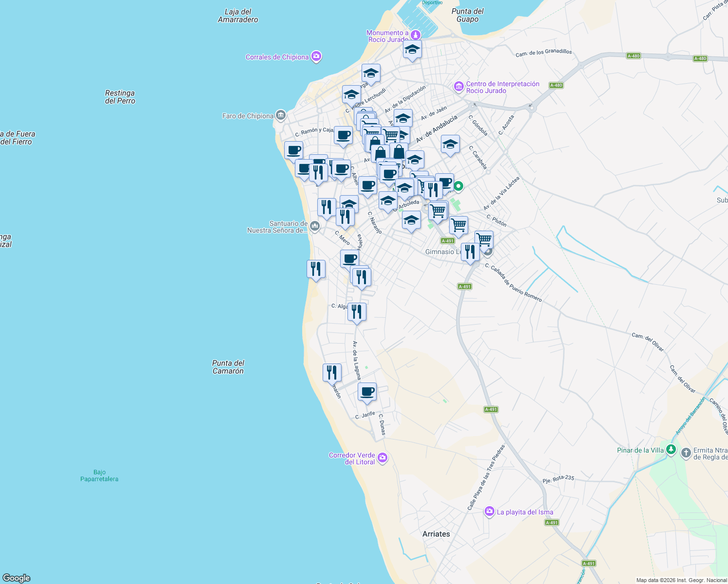Click the Google logo in the corner
728x584 pixels.
(16, 579)
